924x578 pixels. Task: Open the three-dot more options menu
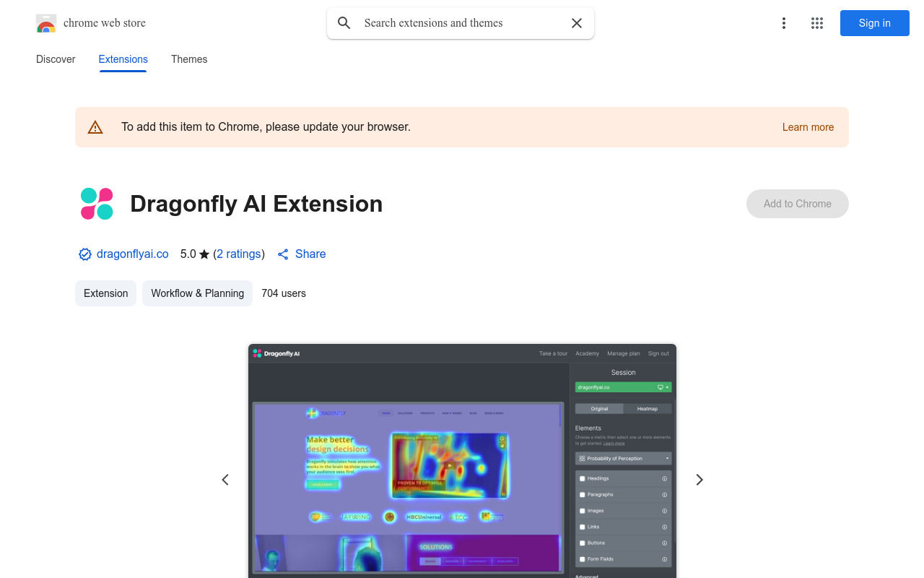pyautogui.click(x=783, y=23)
